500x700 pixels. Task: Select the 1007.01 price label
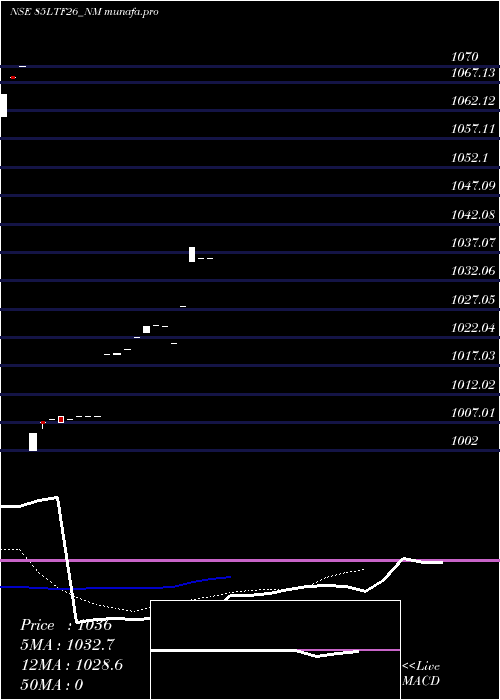473,413
